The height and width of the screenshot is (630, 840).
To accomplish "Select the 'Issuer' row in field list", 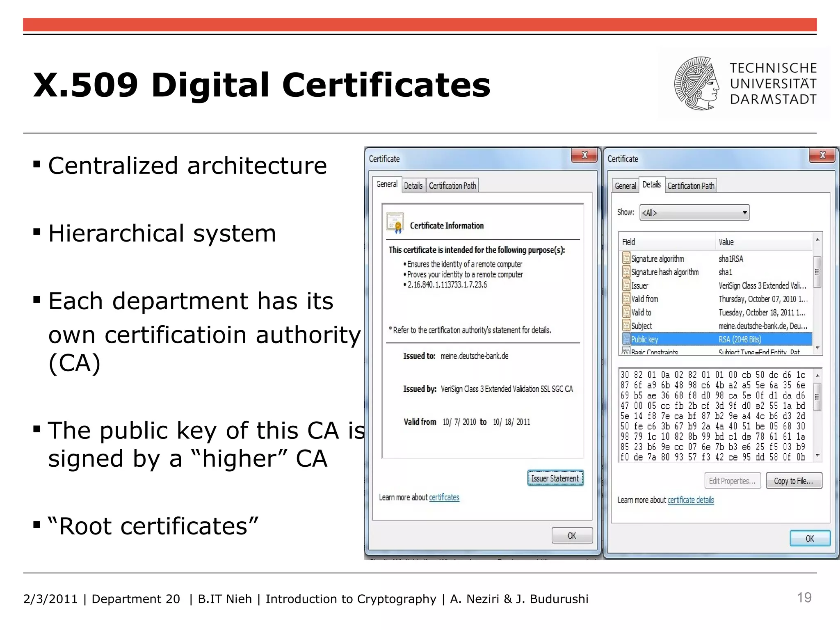I will pos(716,285).
